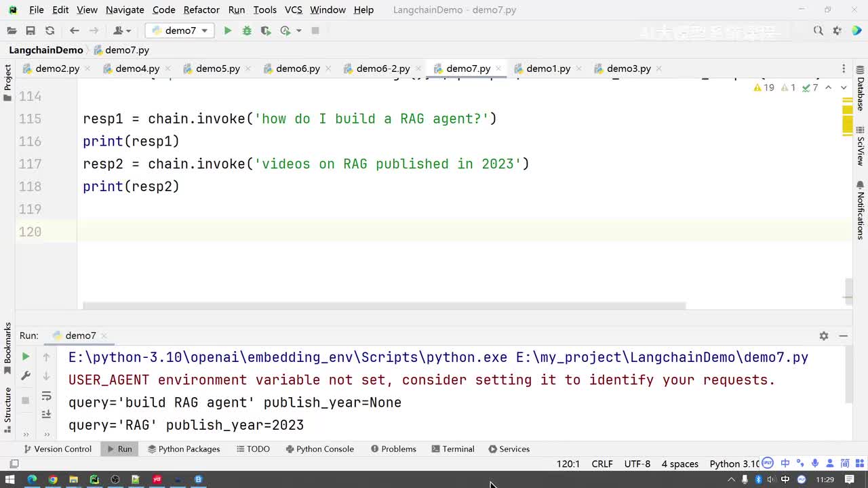Expand hidden system tray icons chevron
This screenshot has height=488, width=868.
pyautogui.click(x=731, y=480)
